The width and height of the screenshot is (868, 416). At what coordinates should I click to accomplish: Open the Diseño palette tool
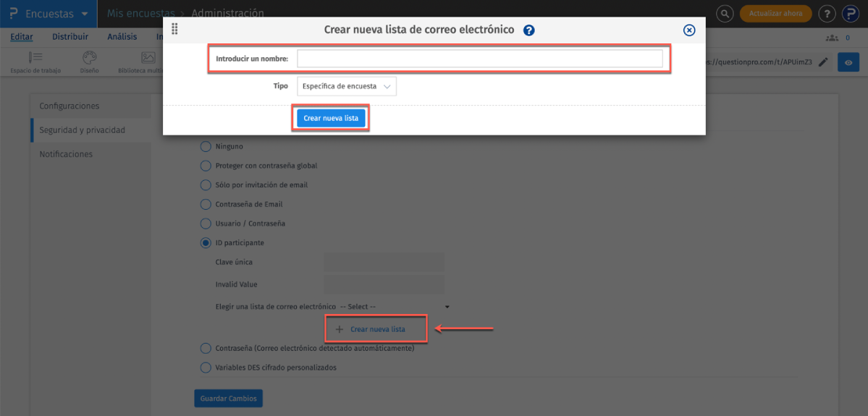click(x=89, y=62)
